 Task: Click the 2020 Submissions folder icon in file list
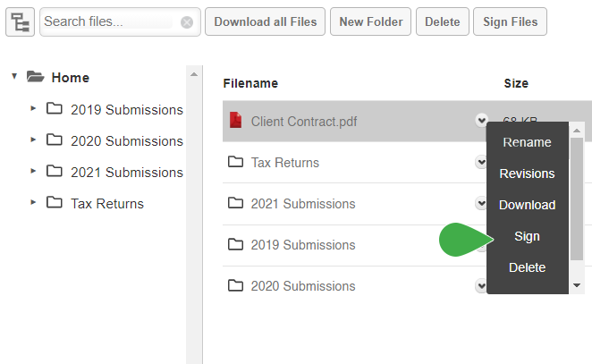(x=235, y=285)
